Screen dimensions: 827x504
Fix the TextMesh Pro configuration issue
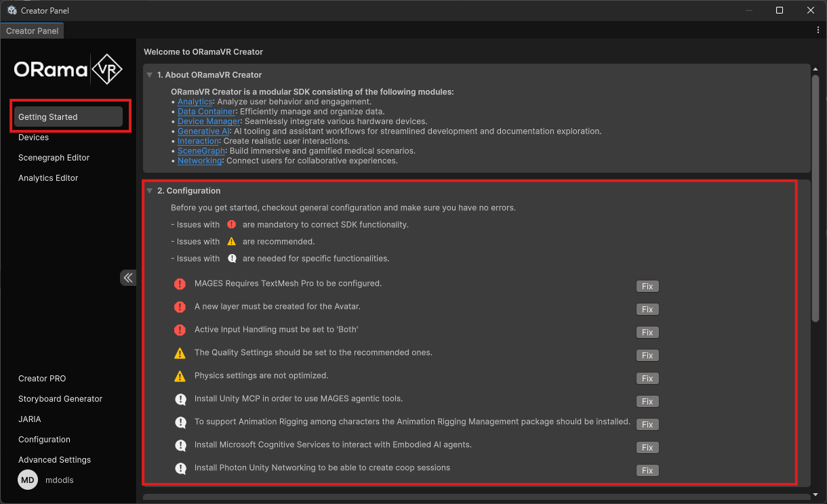pyautogui.click(x=647, y=287)
